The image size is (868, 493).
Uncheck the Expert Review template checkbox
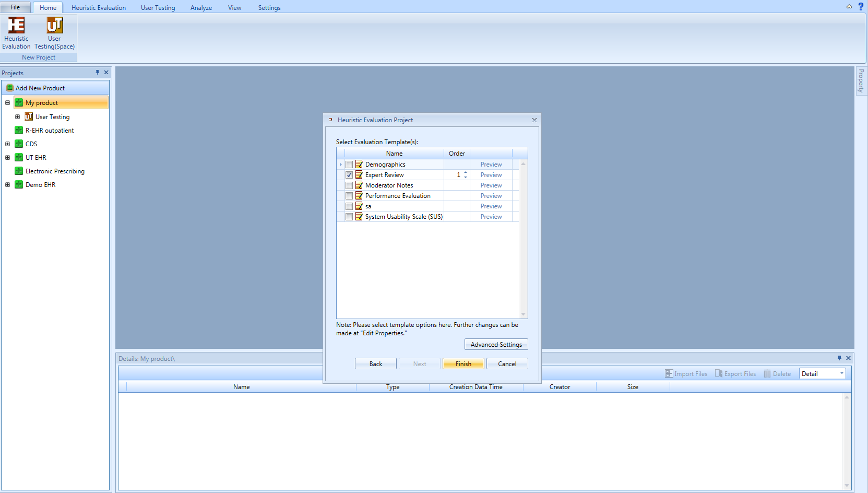(349, 175)
